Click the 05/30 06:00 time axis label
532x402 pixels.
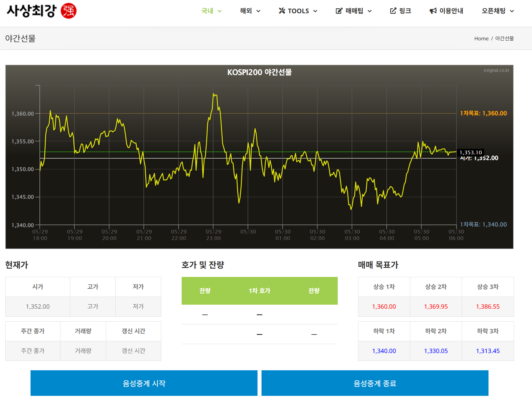tap(456, 235)
